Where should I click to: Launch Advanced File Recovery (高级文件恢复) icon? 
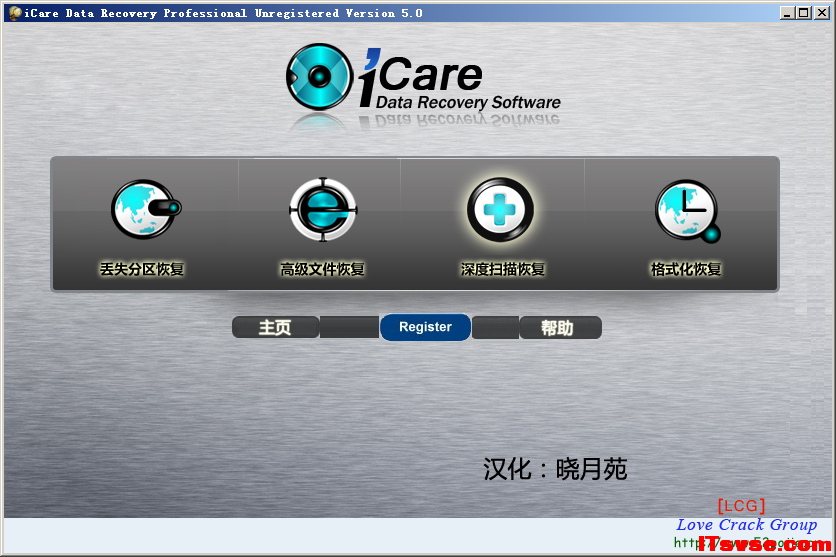pyautogui.click(x=323, y=209)
